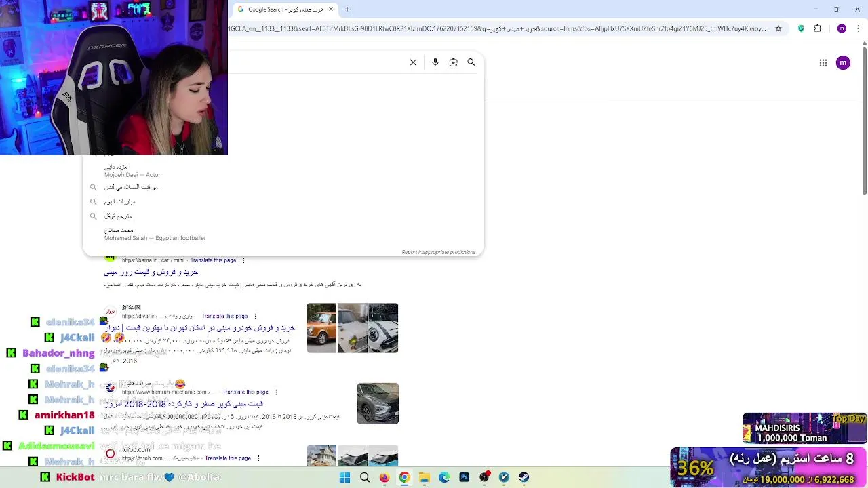Open the Chrome three-dot menu

859,28
